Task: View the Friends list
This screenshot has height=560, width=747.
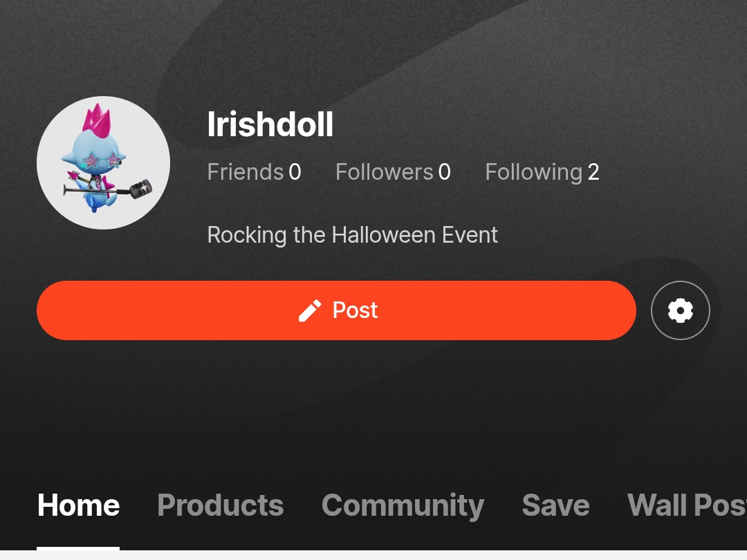Action: pos(254,172)
